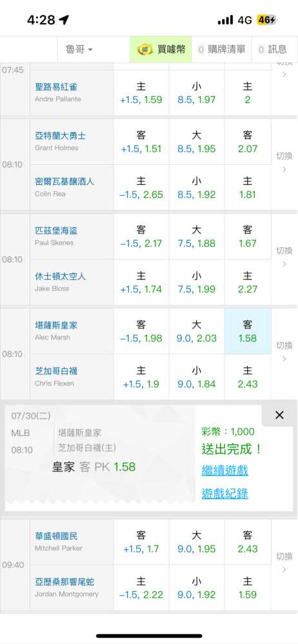Close the bet confirmation panel

tap(279, 415)
